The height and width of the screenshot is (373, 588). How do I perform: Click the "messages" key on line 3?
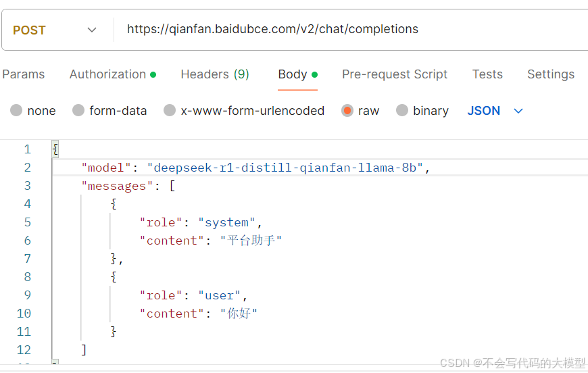(117, 186)
